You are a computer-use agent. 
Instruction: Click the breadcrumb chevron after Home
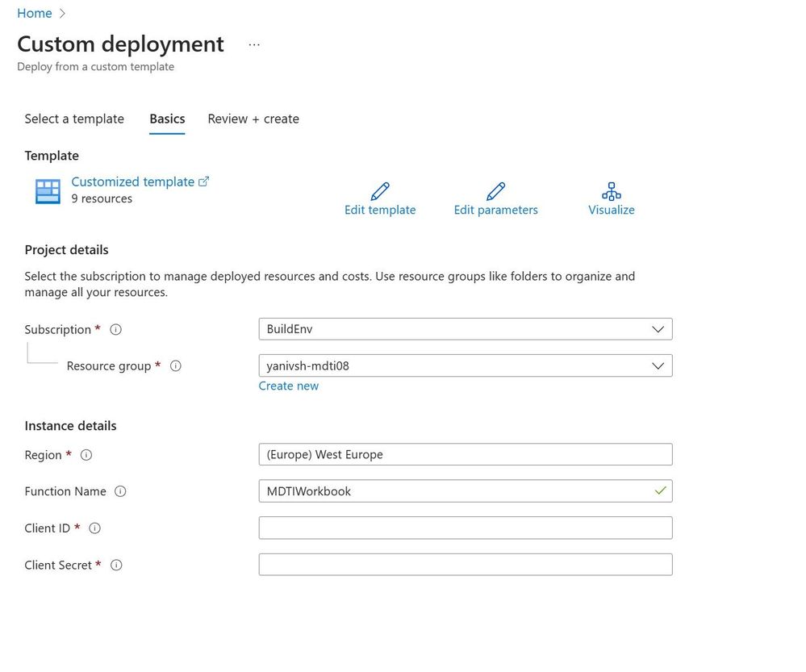62,14
